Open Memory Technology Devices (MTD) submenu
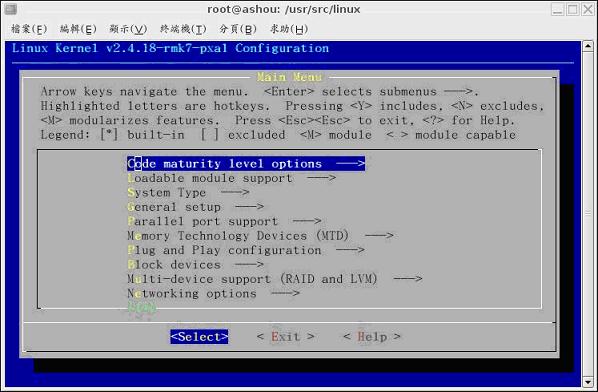Image resolution: width=598 pixels, height=392 pixels. (260, 236)
